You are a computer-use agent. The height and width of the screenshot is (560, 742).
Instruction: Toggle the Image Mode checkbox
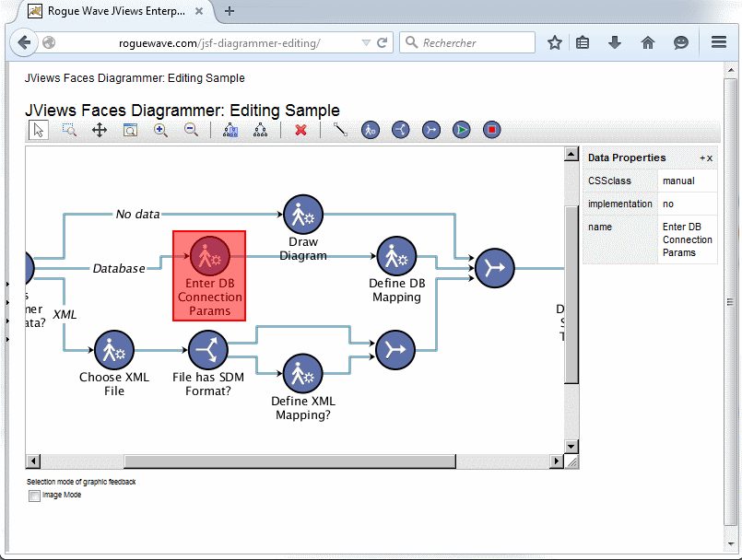[x=35, y=496]
